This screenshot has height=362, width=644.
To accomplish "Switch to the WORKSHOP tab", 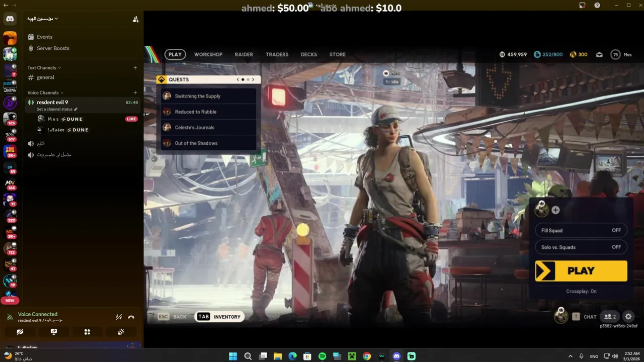I will click(208, 54).
